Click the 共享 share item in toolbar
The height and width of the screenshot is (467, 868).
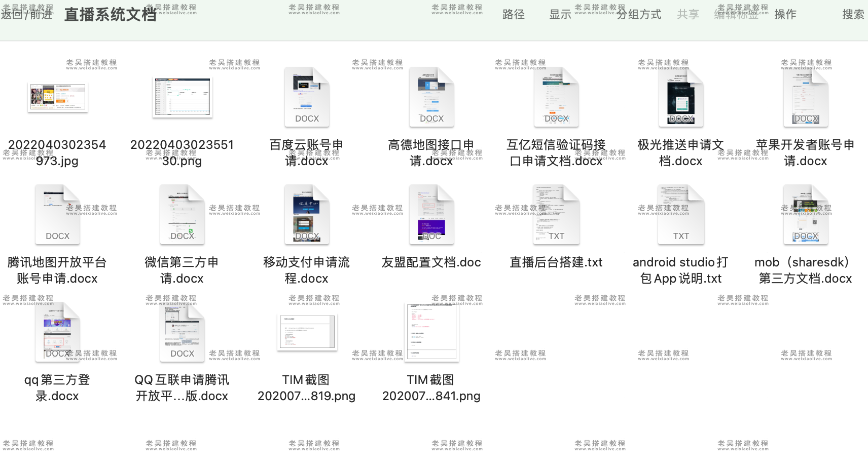click(689, 15)
